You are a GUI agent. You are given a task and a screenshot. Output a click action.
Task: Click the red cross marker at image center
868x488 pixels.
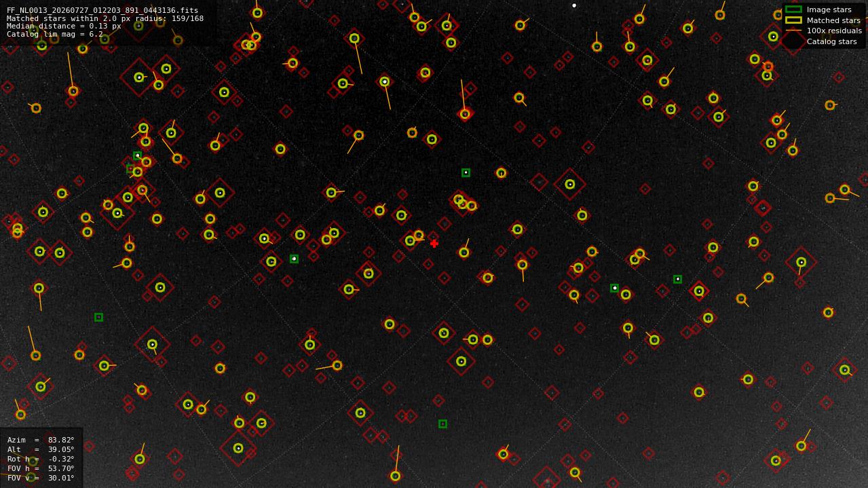click(434, 243)
